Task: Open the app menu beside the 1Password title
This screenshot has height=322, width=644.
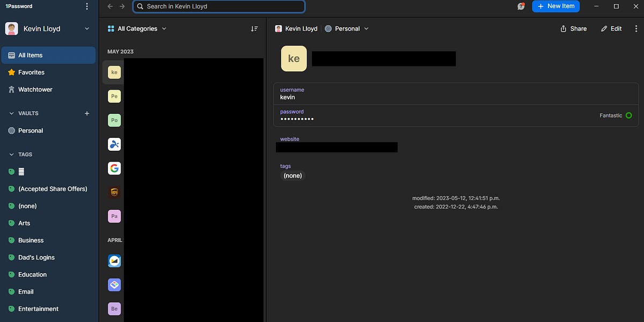Action: [x=86, y=6]
